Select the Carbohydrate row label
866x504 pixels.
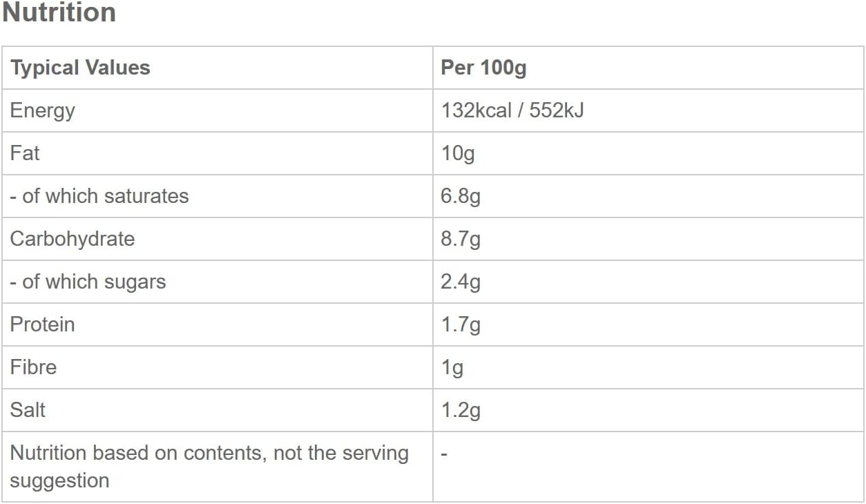[73, 240]
